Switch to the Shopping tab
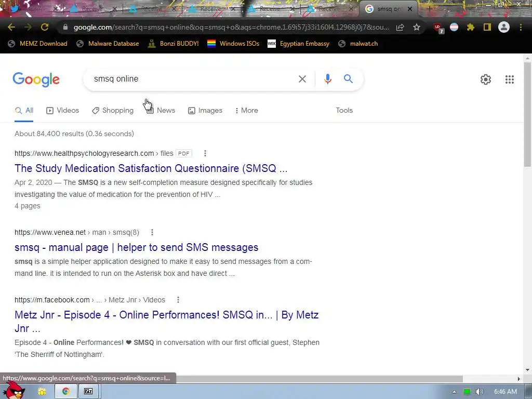 click(113, 111)
